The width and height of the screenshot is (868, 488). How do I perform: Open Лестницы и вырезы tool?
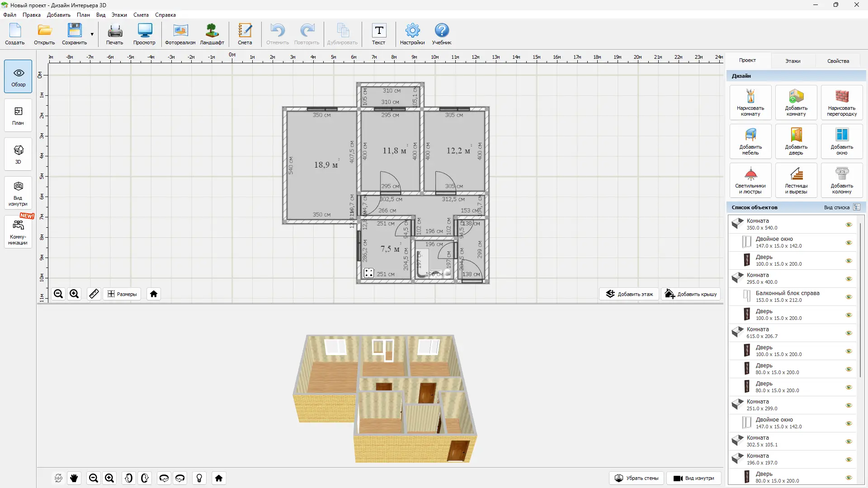pyautogui.click(x=796, y=180)
